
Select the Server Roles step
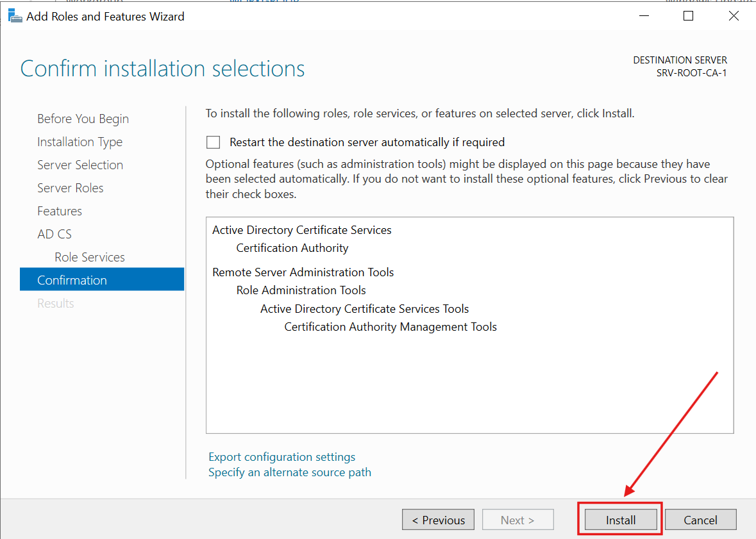[x=70, y=188]
